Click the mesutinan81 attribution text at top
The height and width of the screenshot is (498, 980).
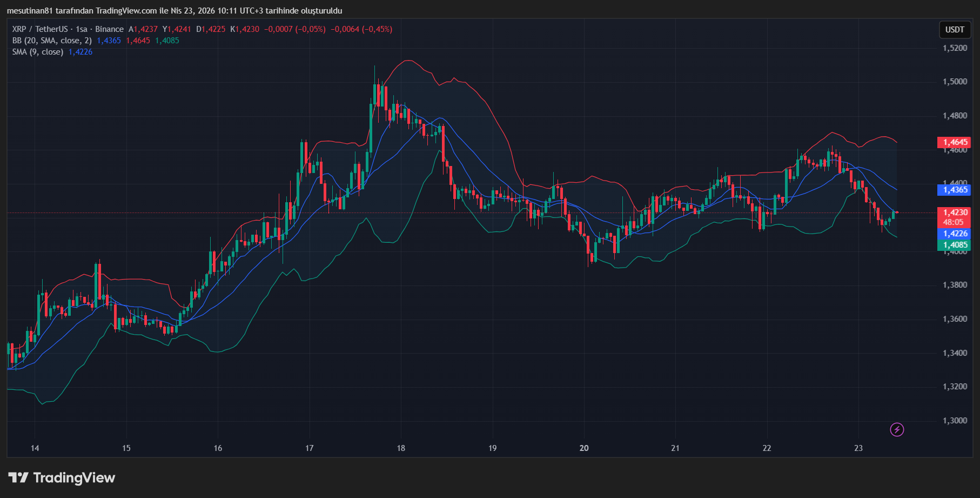click(x=30, y=10)
